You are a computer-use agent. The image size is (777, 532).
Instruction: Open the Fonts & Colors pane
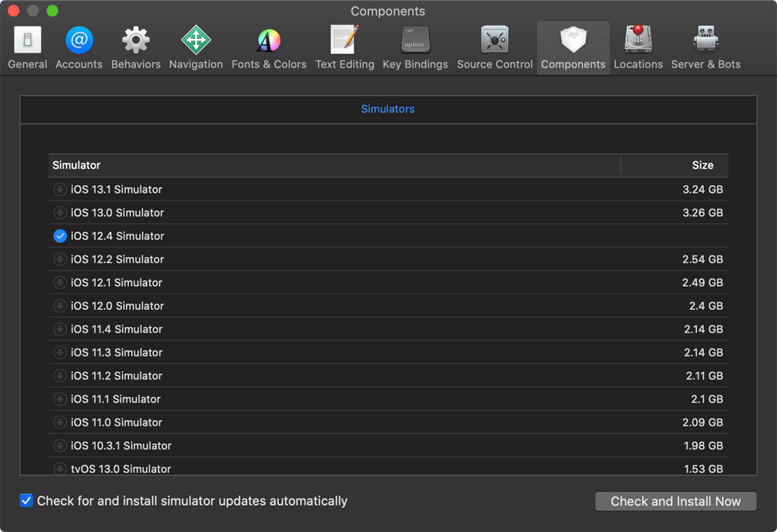click(269, 47)
